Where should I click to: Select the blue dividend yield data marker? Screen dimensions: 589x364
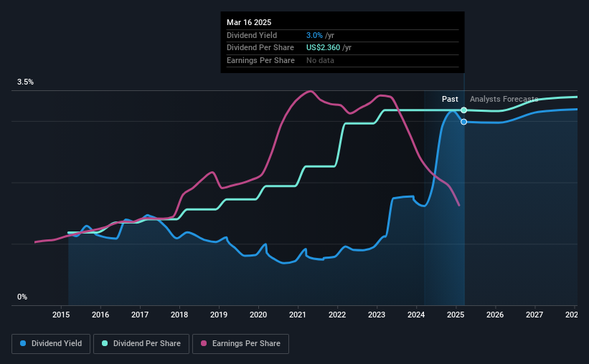(464, 122)
